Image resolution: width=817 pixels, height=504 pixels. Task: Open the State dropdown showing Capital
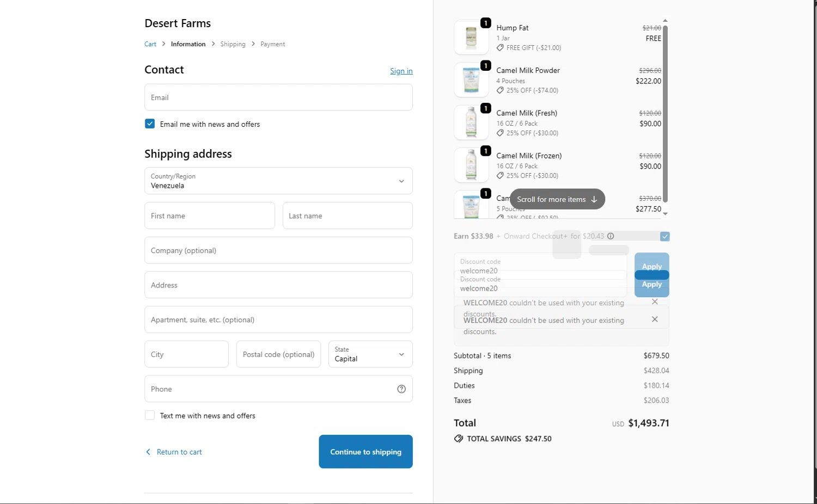[x=370, y=354]
